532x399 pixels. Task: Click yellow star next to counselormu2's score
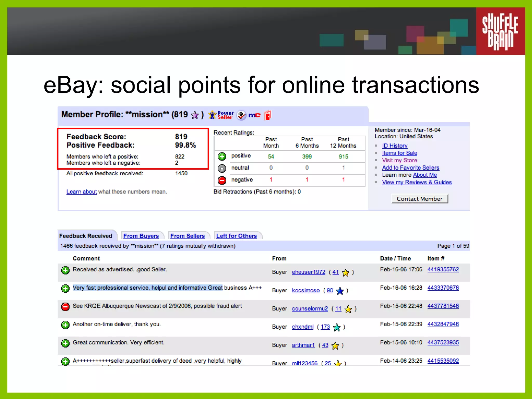(x=348, y=309)
